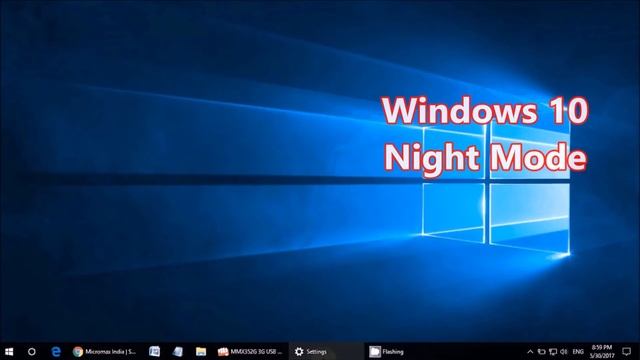The image size is (640, 360).
Task: Open File Explorer from taskbar
Action: 200,351
